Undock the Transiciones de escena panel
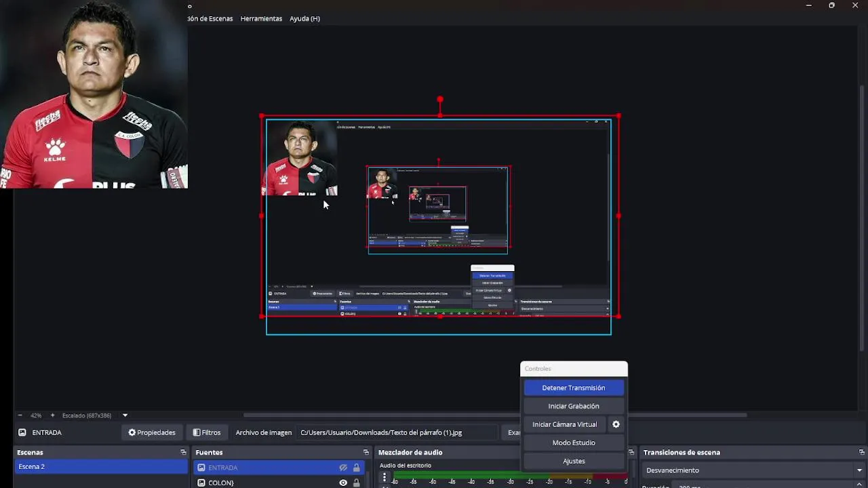Screen dimensions: 868x488 point(862,452)
